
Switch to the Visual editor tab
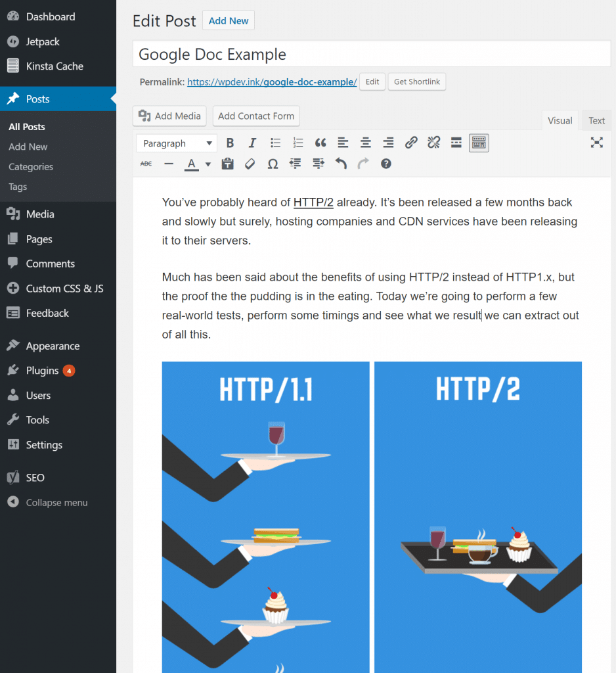coord(560,121)
